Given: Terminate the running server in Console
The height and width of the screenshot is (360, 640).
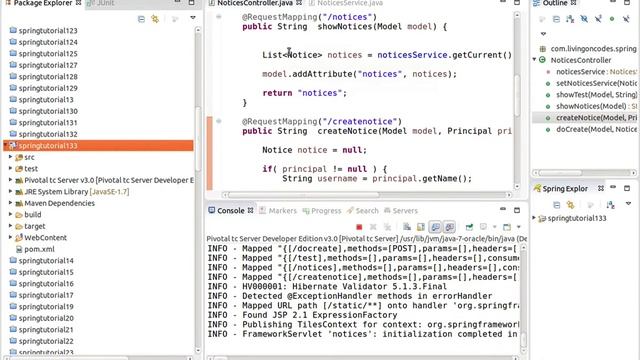Looking at the screenshot, I should pos(359,227).
